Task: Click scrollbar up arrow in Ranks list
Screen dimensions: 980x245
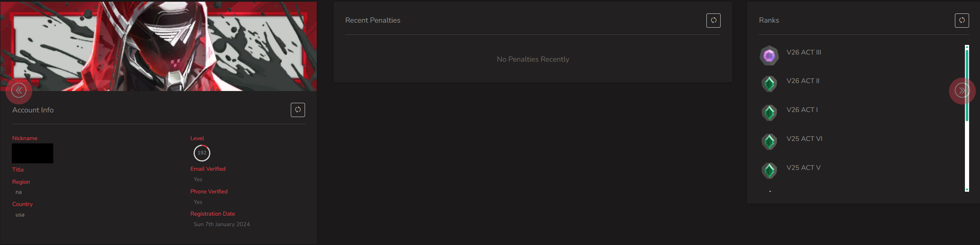Action: (967, 47)
